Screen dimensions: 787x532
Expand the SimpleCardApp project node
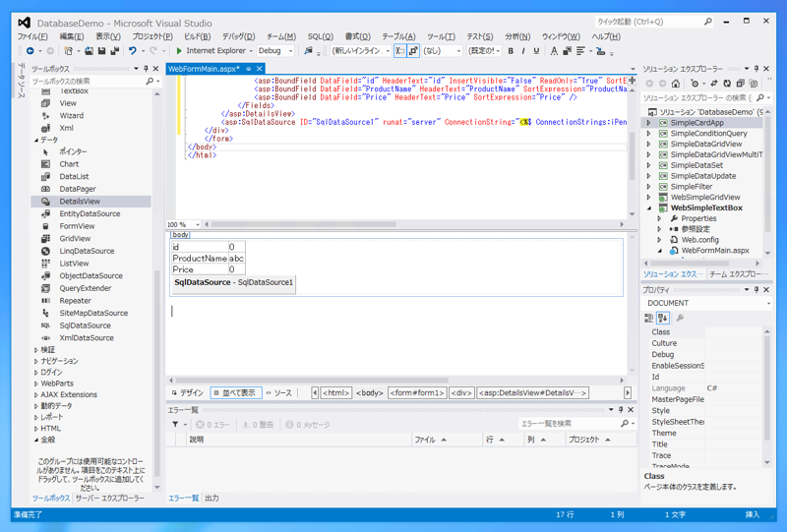[x=648, y=123]
